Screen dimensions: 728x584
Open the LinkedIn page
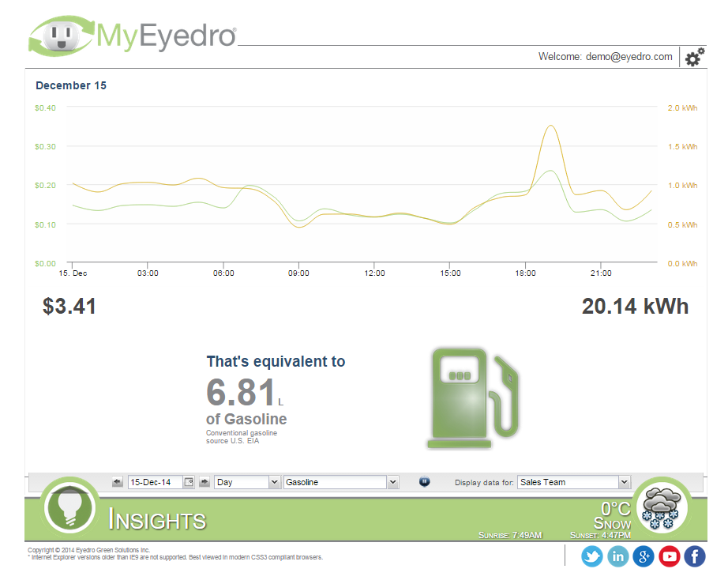tap(618, 556)
